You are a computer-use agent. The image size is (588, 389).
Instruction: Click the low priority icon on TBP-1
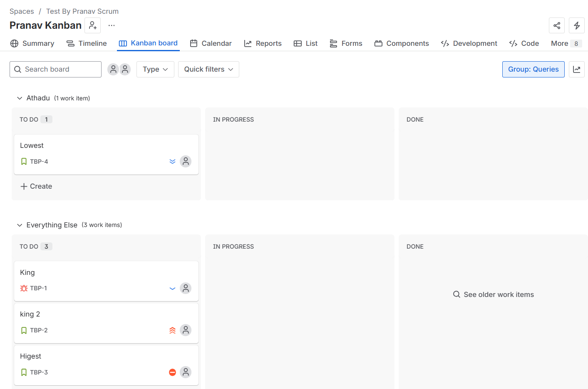click(x=172, y=288)
